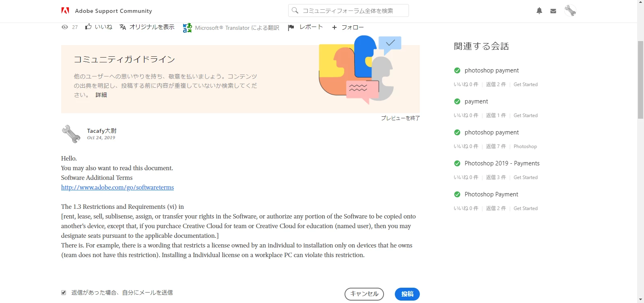Open messages envelope icon

pyautogui.click(x=553, y=11)
